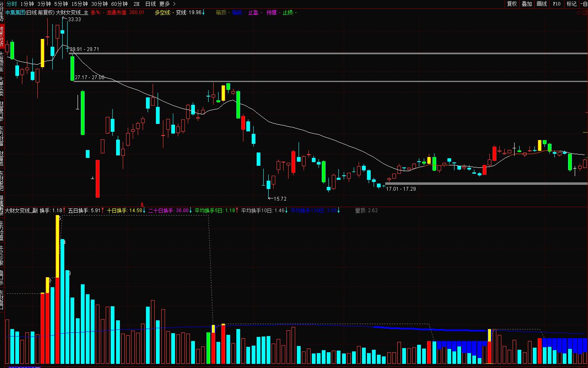Screen dimensions: 588x368
Task: Switch to 日线 daily chart
Action: click(x=150, y=4)
